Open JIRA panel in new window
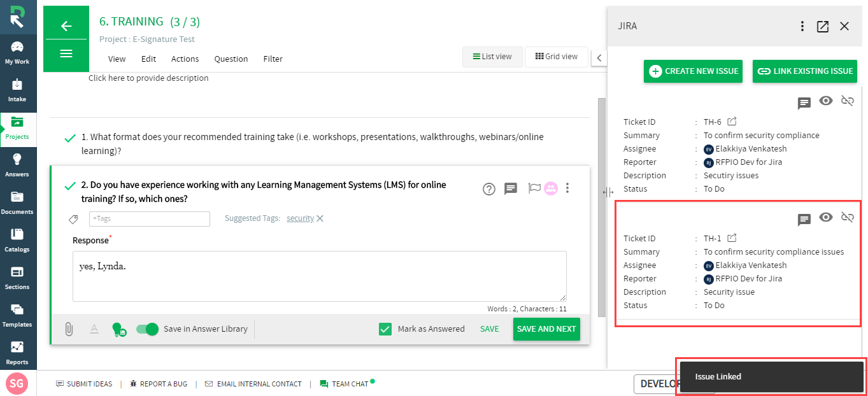 pyautogui.click(x=823, y=26)
